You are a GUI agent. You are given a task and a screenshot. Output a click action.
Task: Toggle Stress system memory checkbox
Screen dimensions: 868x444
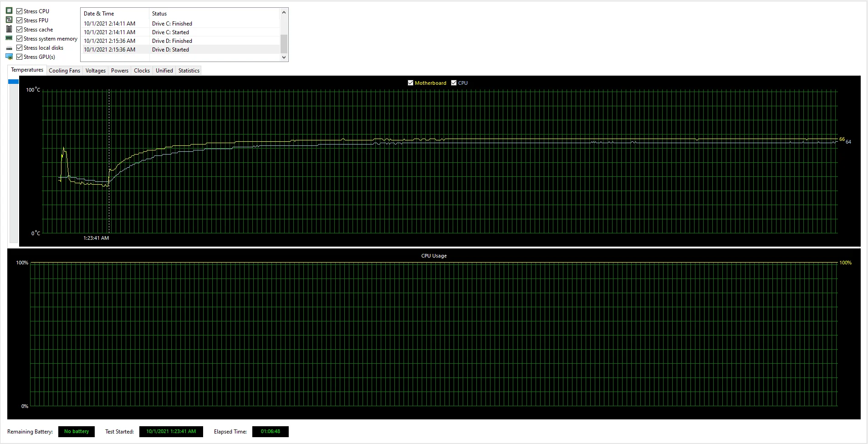click(x=20, y=38)
